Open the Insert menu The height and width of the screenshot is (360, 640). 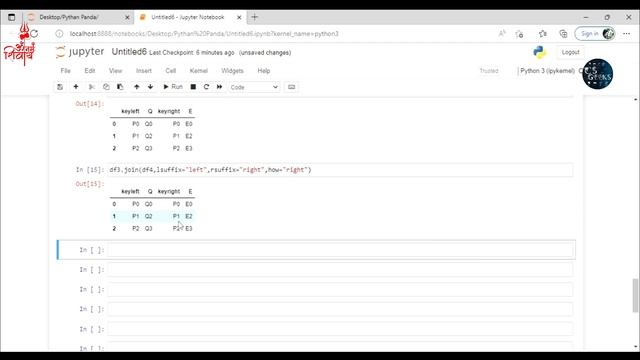[144, 71]
